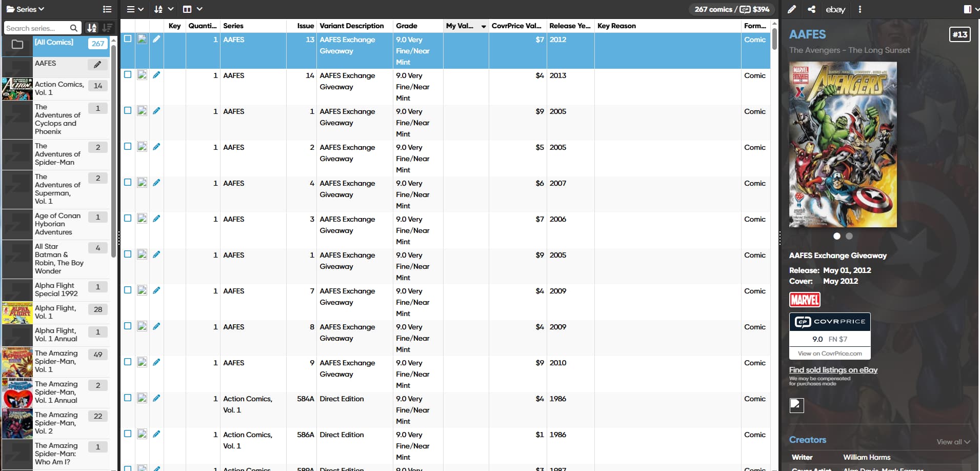Screen dimensions: 980x471
Task: Expand Creators with View all
Action: click(x=953, y=442)
